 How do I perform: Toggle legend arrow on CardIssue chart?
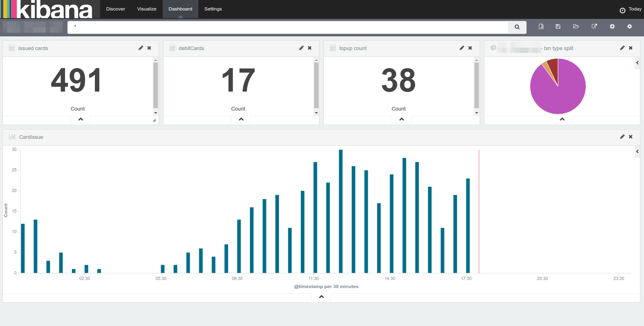coord(637,152)
